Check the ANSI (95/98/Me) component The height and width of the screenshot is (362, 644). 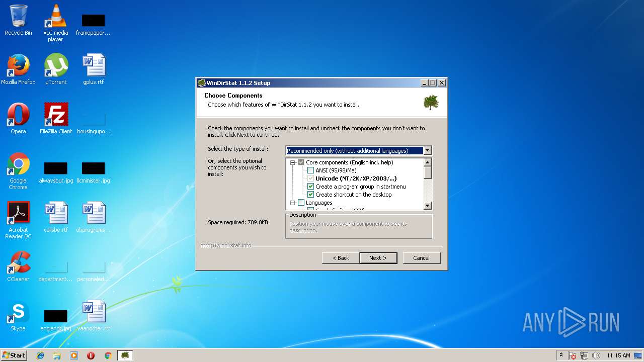click(x=310, y=170)
